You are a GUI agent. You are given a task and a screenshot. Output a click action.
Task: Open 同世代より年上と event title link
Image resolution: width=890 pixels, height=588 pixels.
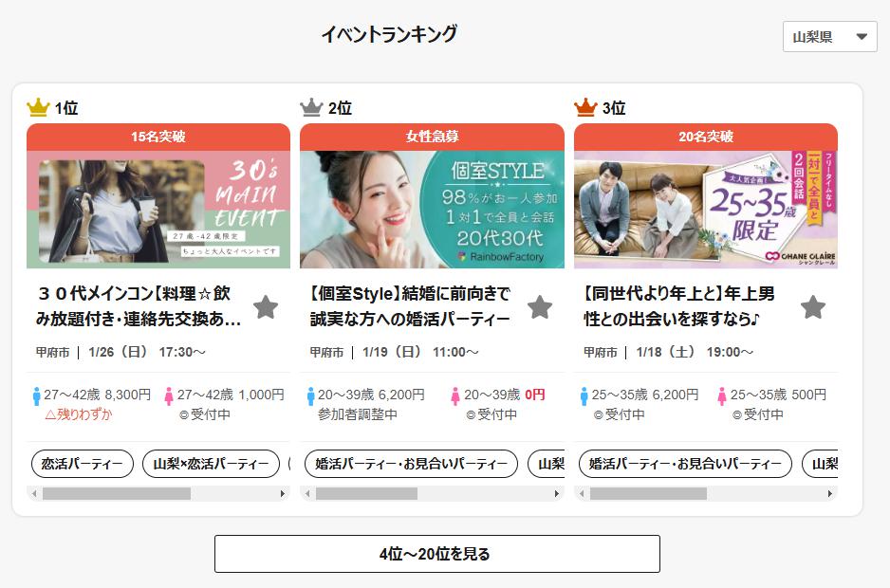[679, 306]
